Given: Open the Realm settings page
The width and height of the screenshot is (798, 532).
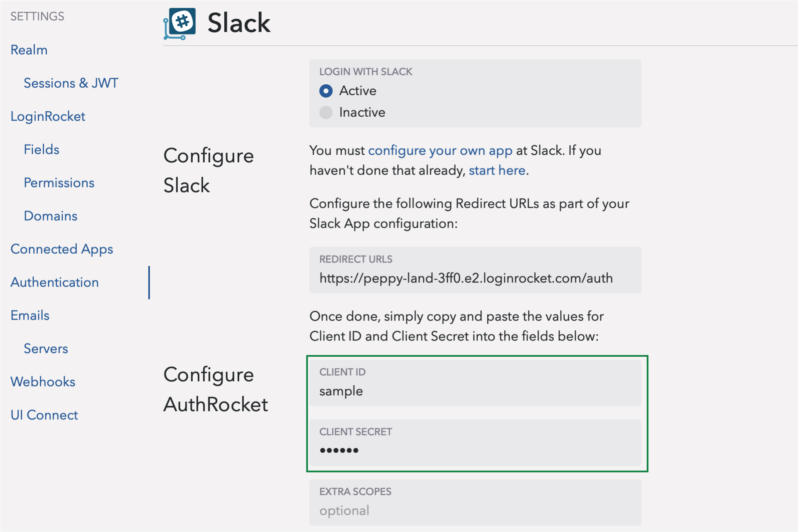Looking at the screenshot, I should click(29, 50).
